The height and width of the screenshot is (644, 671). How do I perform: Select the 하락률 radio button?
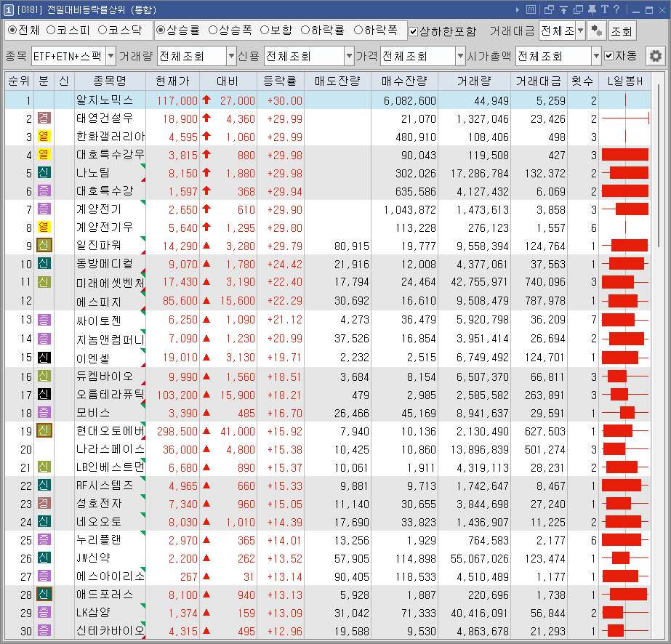[x=305, y=30]
